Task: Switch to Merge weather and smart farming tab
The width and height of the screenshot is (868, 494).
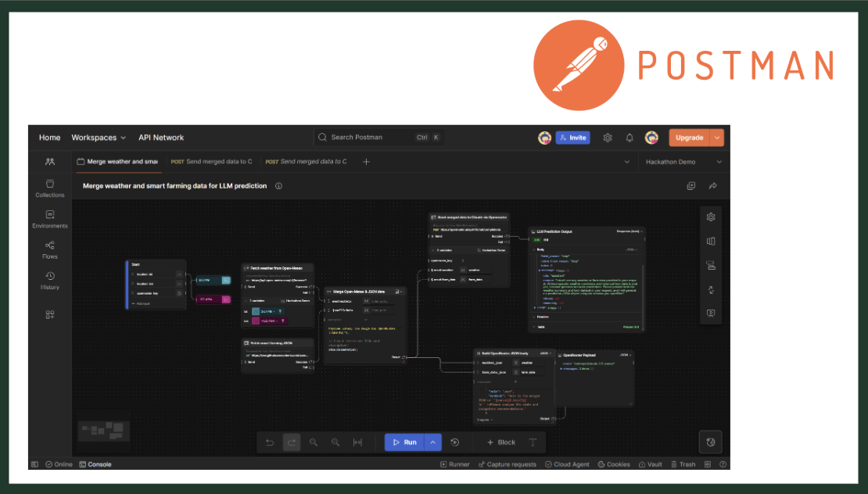Action: pyautogui.click(x=117, y=162)
